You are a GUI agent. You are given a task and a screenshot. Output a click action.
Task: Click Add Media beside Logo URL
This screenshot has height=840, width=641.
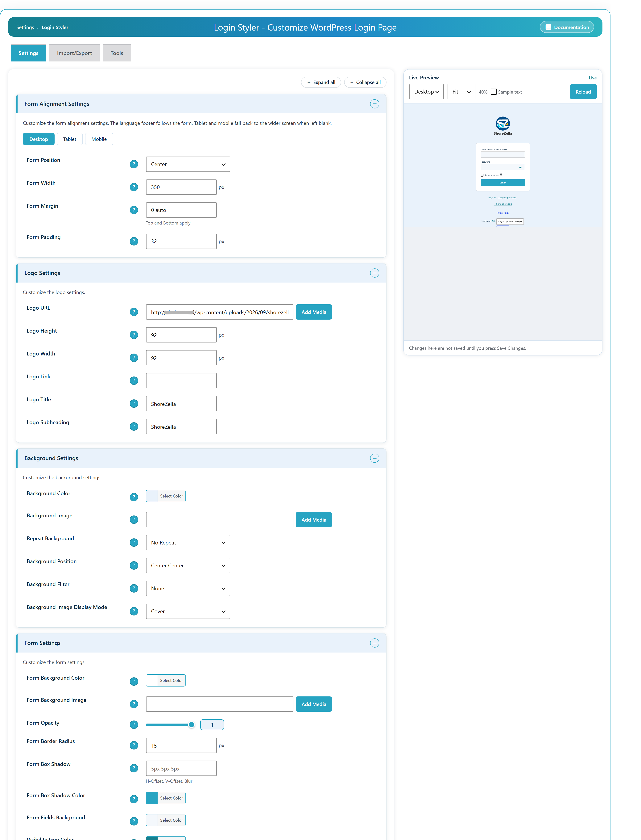pyautogui.click(x=314, y=312)
